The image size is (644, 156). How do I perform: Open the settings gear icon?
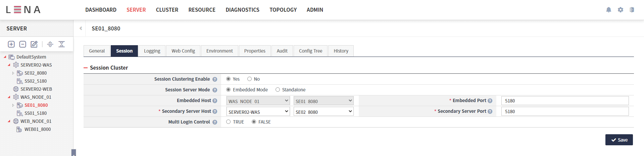[x=620, y=10]
